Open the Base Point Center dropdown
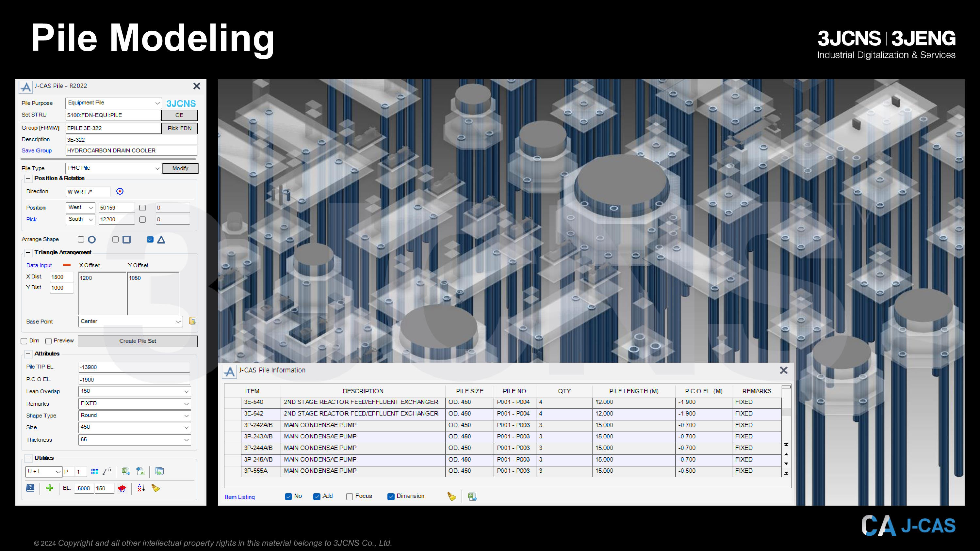This screenshot has width=980, height=551. click(x=130, y=321)
